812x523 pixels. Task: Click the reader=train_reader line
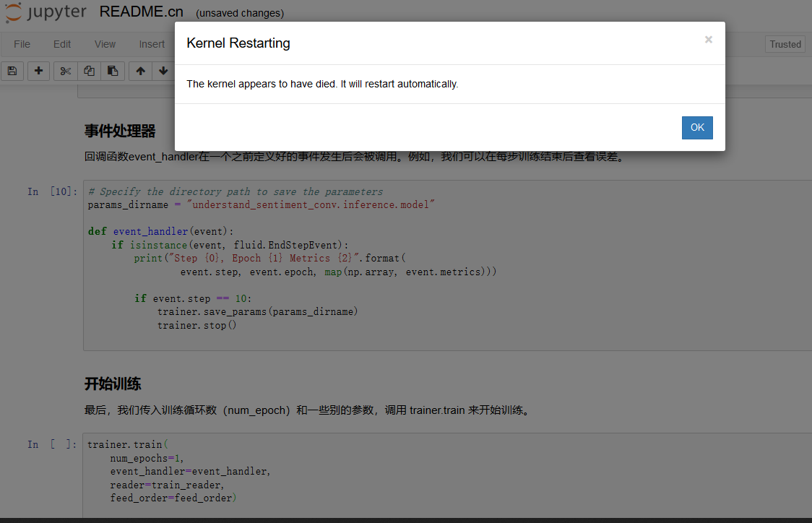pos(167,485)
